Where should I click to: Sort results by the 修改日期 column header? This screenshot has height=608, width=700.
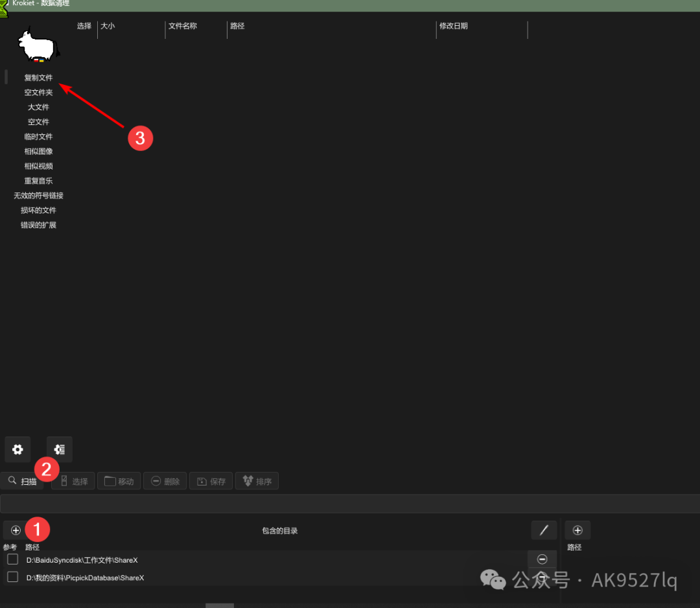coord(453,26)
